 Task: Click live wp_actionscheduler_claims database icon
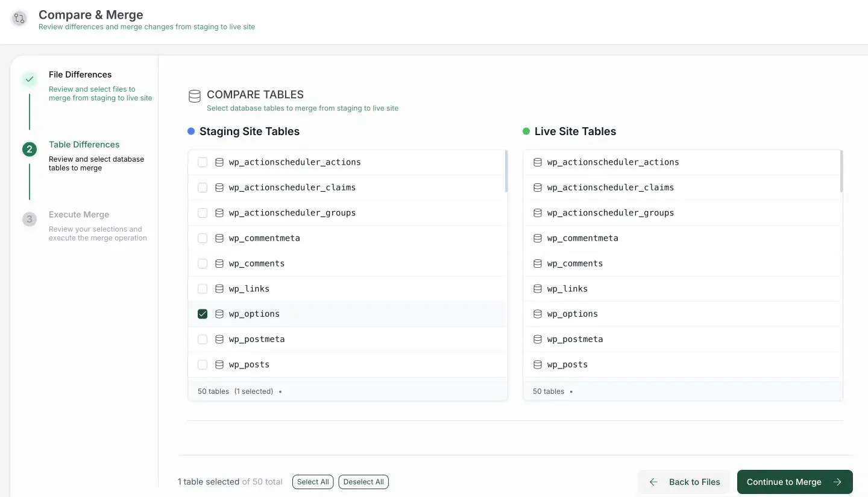point(538,188)
